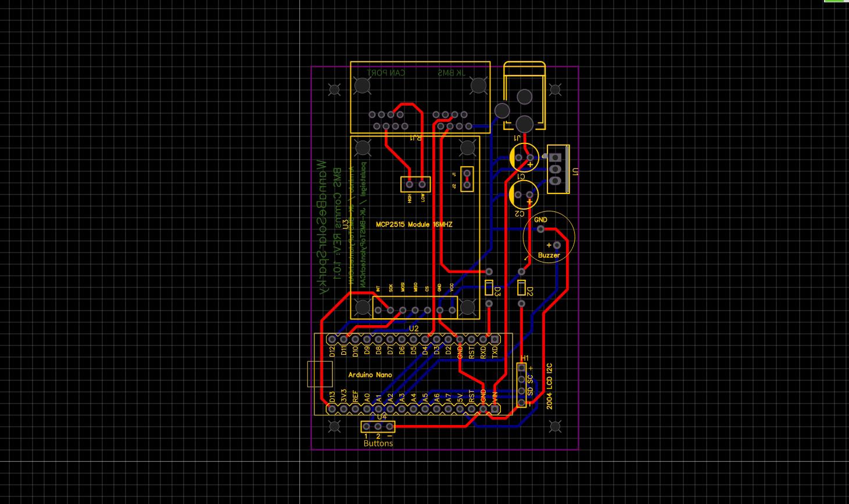Select the H1 header for 2004 LCD I2C

pyautogui.click(x=521, y=384)
